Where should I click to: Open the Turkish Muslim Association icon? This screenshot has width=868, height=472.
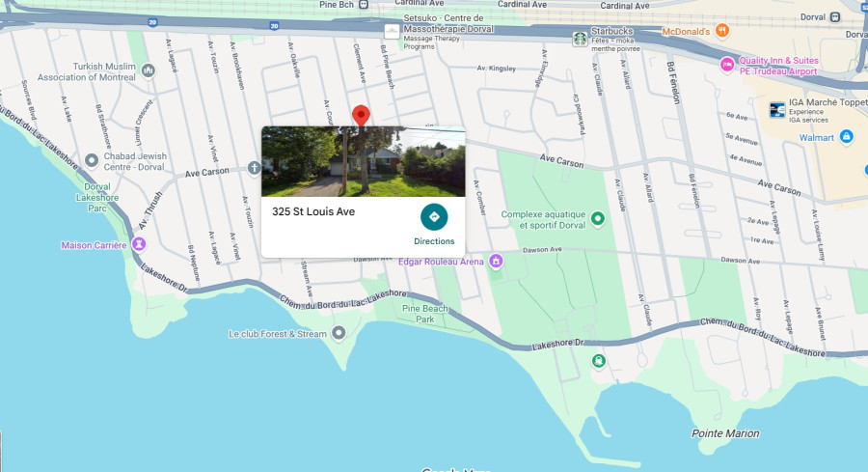point(148,70)
